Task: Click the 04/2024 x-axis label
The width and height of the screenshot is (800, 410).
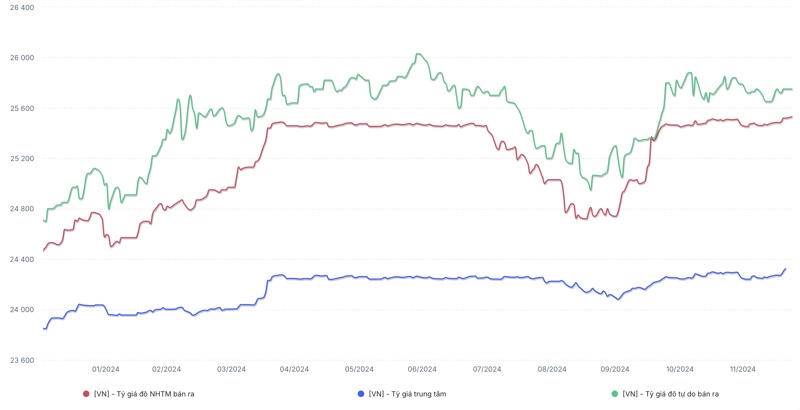Action: [294, 369]
